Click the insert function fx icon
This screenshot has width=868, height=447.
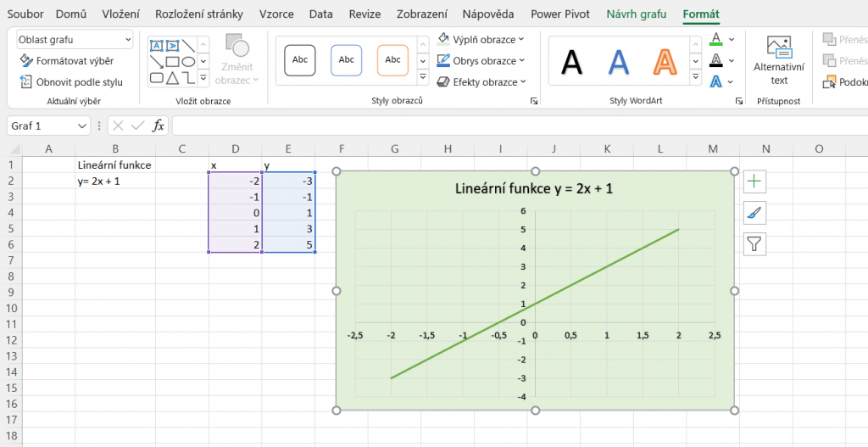point(159,126)
